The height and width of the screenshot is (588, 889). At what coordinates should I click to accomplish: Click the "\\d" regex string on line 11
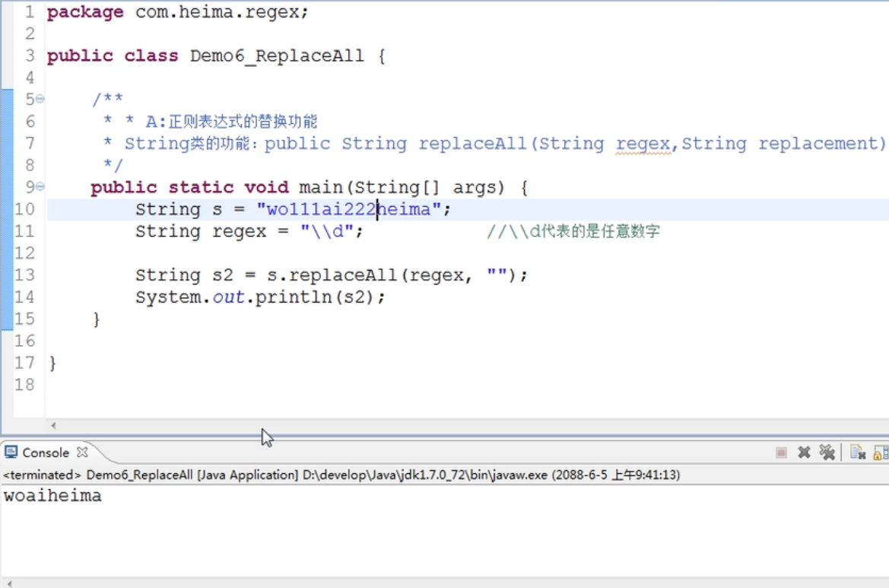click(x=327, y=231)
